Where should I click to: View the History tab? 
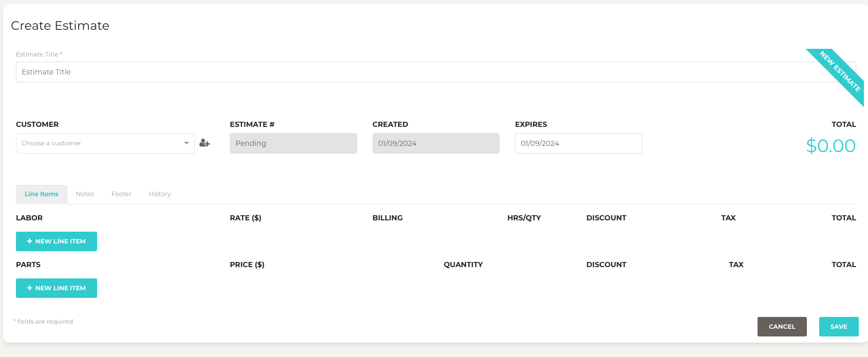[x=160, y=194]
